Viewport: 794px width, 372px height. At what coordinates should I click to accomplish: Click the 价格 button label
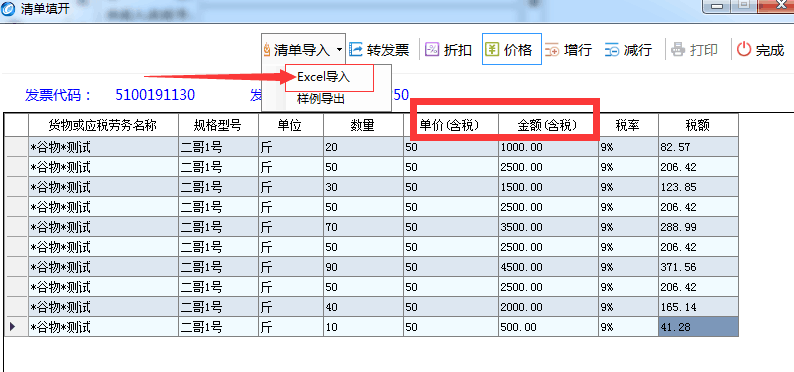[518, 50]
